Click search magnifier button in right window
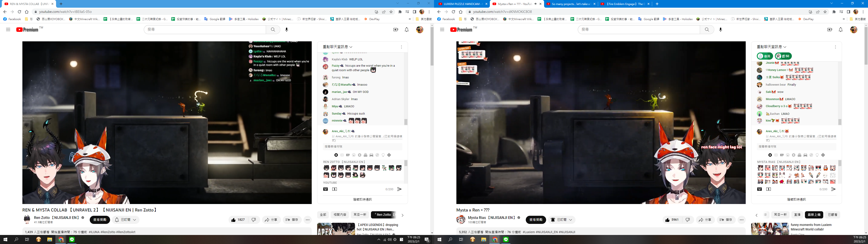This screenshot has height=244, width=868. [x=707, y=30]
